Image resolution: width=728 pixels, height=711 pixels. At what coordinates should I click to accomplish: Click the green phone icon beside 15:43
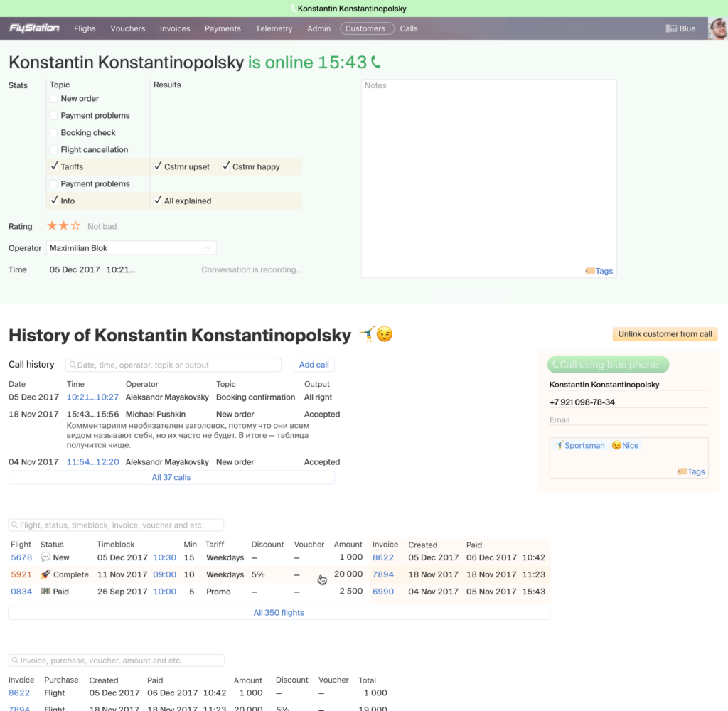click(x=376, y=63)
